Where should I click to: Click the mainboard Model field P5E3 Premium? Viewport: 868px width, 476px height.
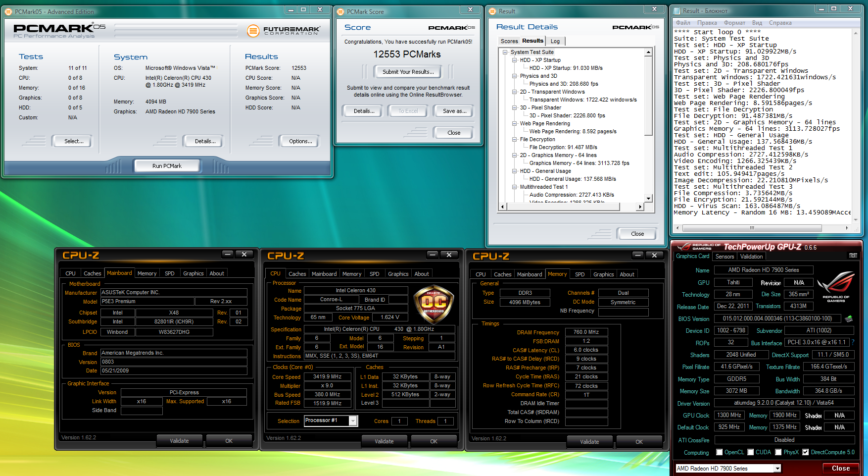pyautogui.click(x=147, y=301)
